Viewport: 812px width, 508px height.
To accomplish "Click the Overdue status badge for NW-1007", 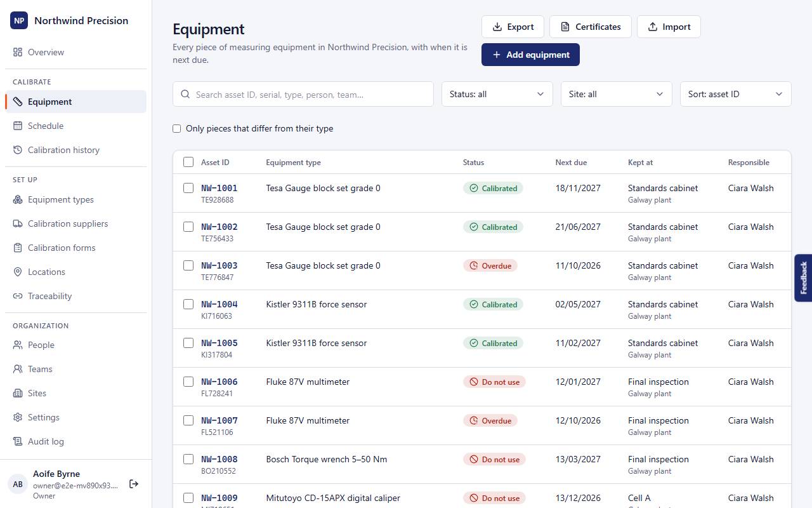I will (490, 420).
